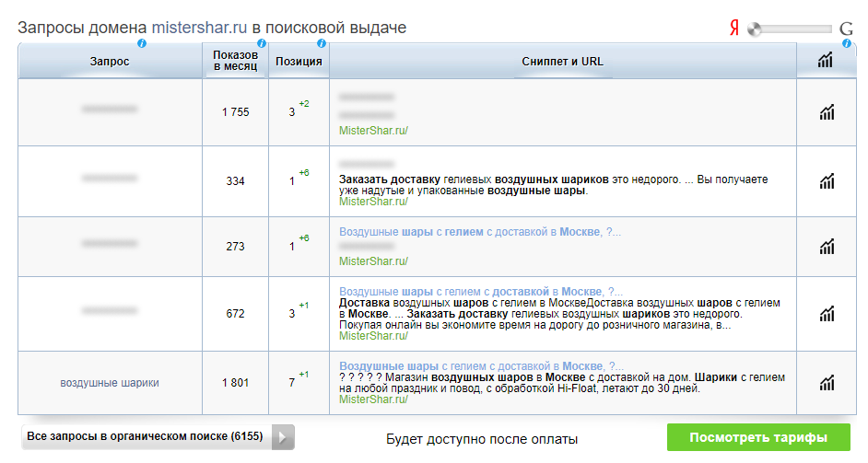This screenshot has width=868, height=463.
Task: Click the 672 impressions value
Action: click(235, 314)
